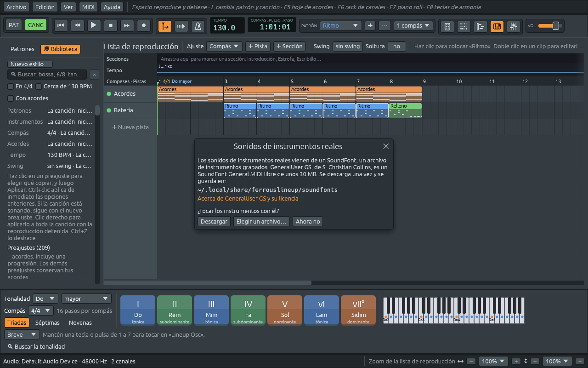Open the mayor scale dropdown

[86, 299]
